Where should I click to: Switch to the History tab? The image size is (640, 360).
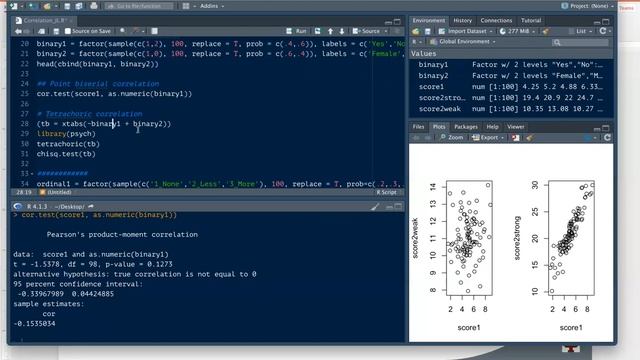click(462, 20)
